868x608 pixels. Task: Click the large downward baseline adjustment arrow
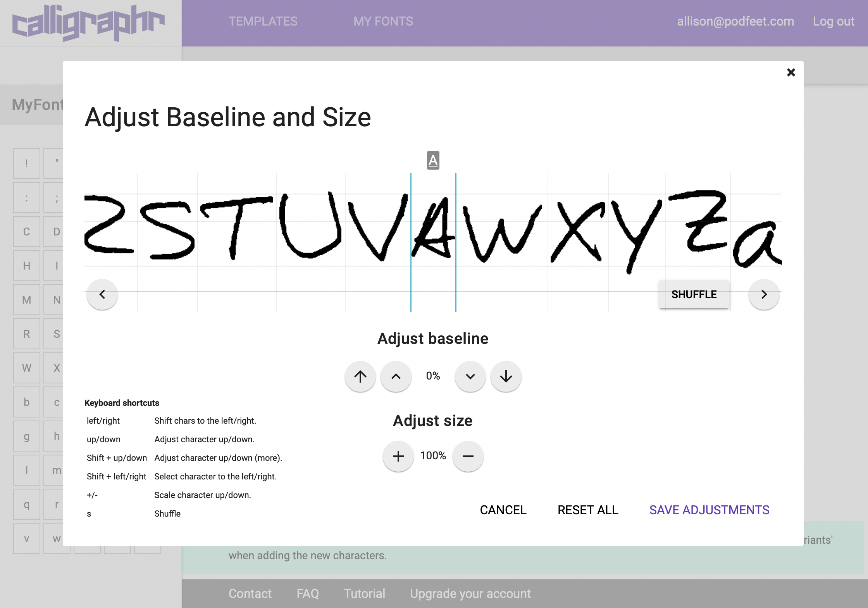506,376
